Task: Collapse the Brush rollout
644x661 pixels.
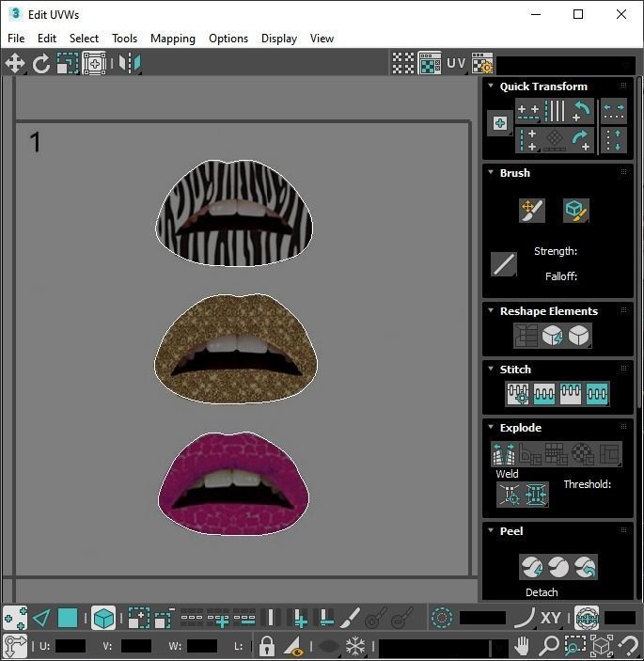Action: click(491, 172)
